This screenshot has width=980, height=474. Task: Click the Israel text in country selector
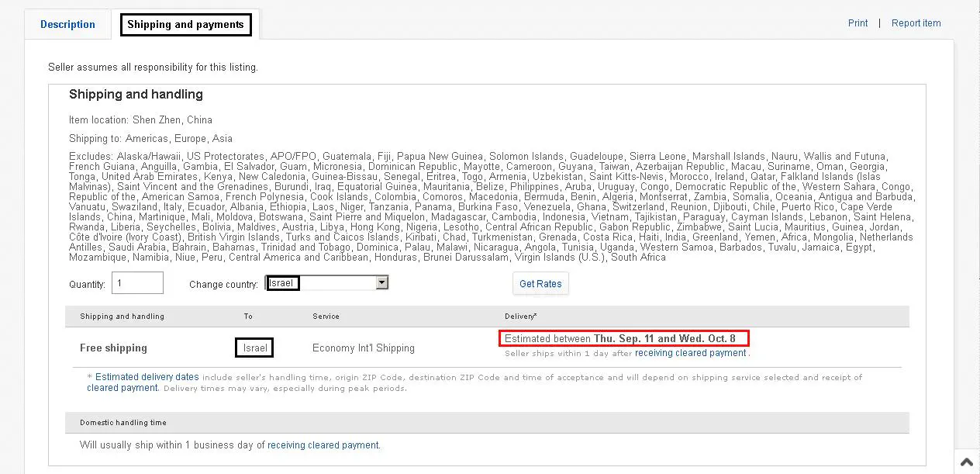click(x=283, y=283)
